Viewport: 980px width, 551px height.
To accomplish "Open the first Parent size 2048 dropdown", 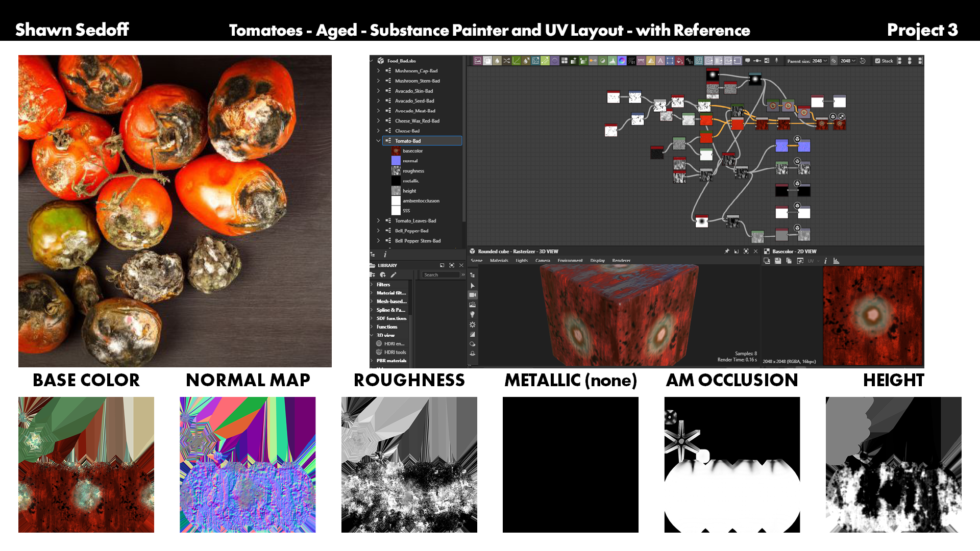I will pyautogui.click(x=820, y=61).
